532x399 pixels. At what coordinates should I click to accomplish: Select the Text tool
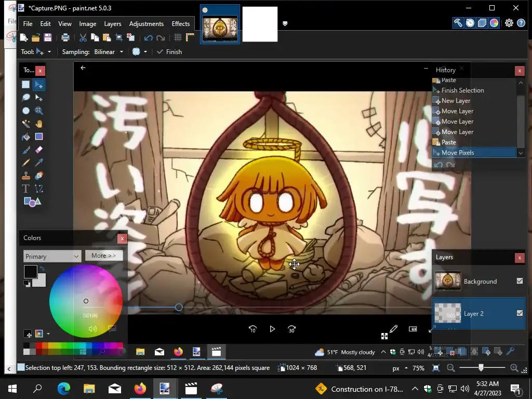pos(26,189)
